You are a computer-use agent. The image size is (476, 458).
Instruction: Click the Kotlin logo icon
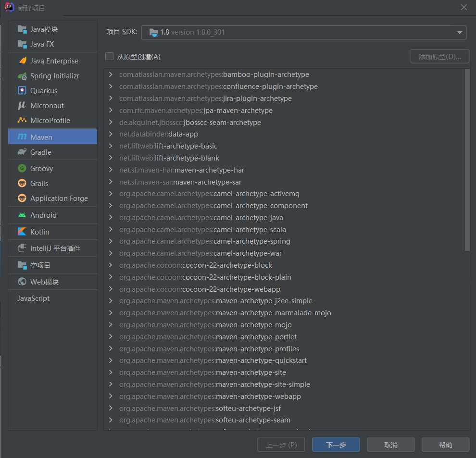pyautogui.click(x=22, y=232)
